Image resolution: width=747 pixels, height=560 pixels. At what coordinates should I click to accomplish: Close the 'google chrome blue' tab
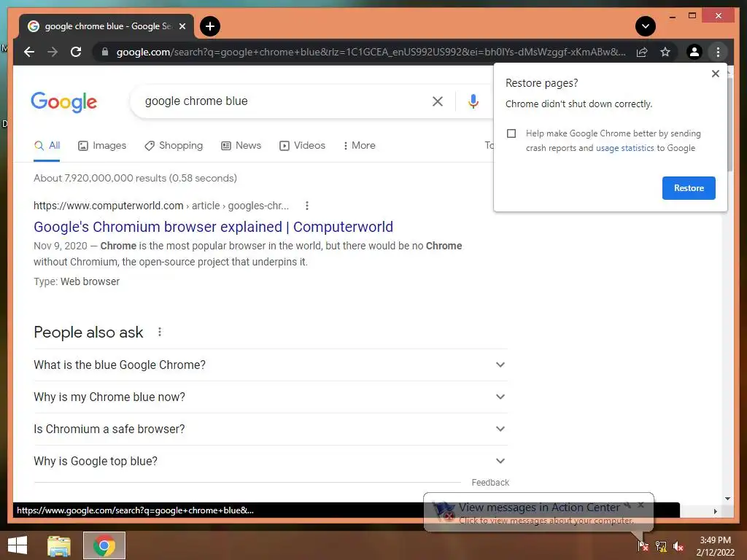pos(182,26)
